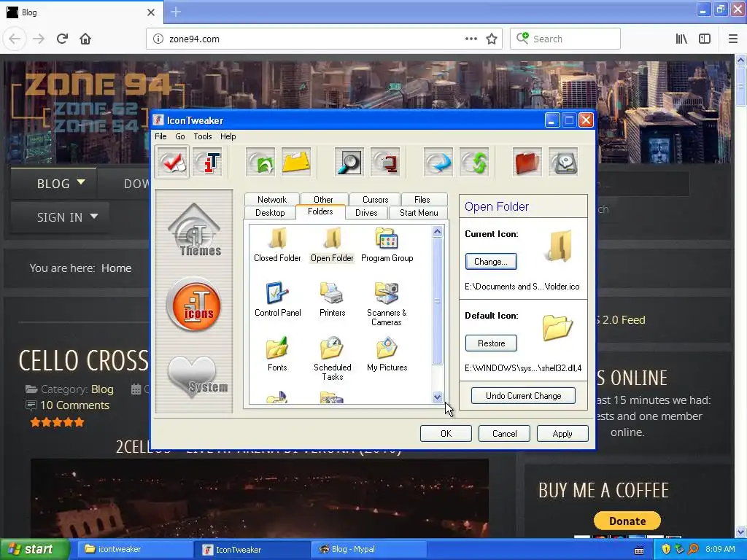Image resolution: width=747 pixels, height=560 pixels.
Task: Open the File menu in IconTweaker
Action: 160,136
